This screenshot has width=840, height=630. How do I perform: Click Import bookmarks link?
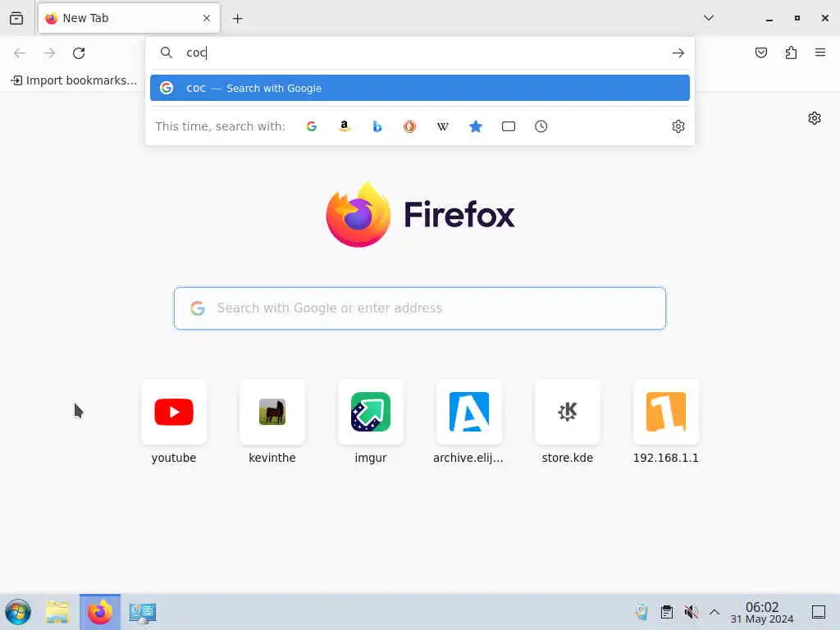pos(74,80)
